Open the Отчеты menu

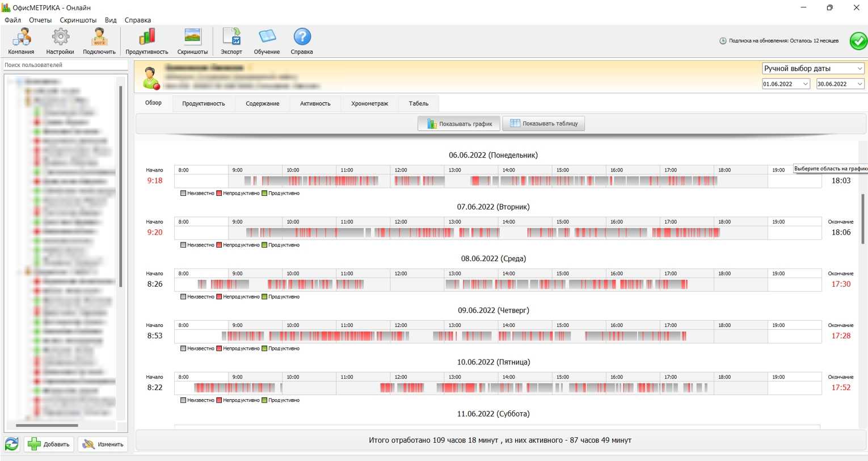pyautogui.click(x=40, y=20)
